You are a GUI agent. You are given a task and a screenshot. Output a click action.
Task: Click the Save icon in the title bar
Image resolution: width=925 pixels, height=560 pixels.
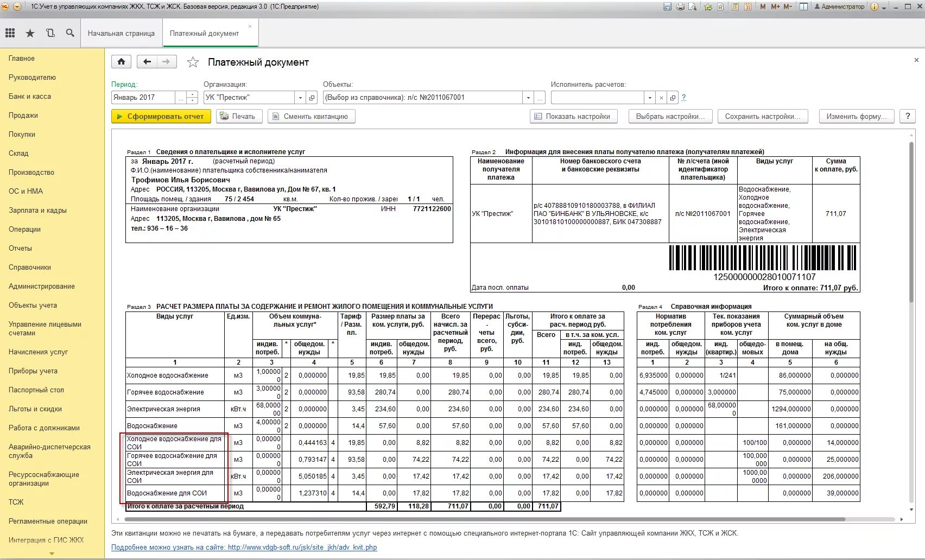click(668, 7)
